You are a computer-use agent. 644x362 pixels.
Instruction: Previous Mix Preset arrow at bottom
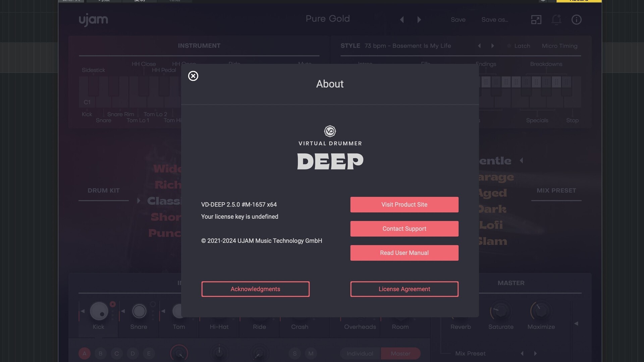pyautogui.click(x=522, y=353)
